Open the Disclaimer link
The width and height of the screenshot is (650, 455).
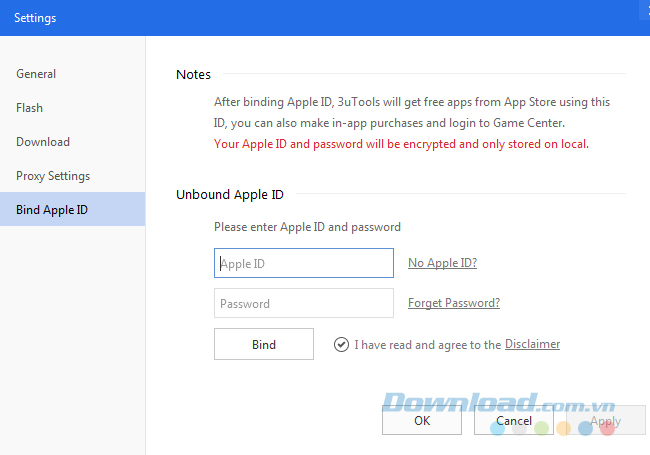tap(532, 344)
